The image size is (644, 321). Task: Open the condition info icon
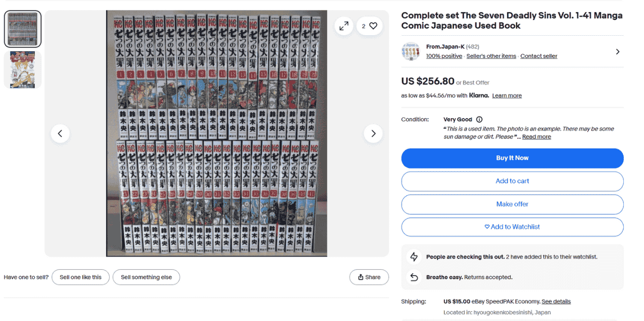(x=479, y=120)
